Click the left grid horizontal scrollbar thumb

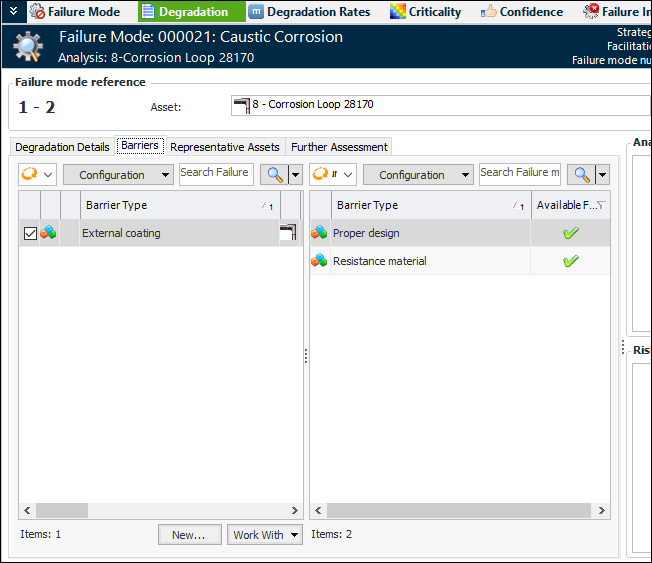tap(62, 511)
